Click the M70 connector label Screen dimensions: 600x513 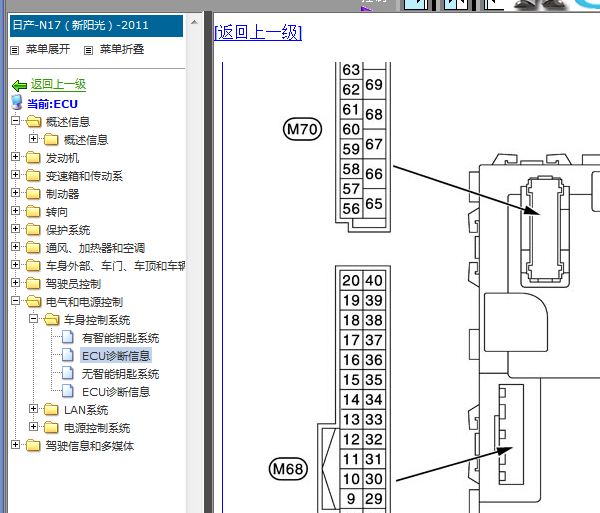[x=302, y=129]
